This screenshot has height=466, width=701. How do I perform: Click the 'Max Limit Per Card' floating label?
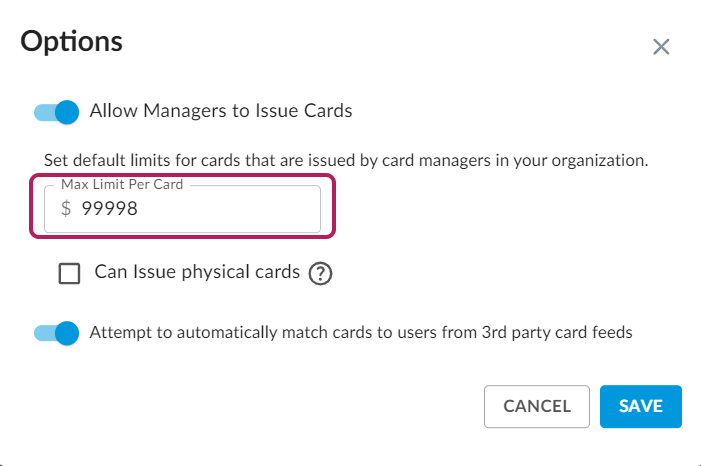[122, 185]
